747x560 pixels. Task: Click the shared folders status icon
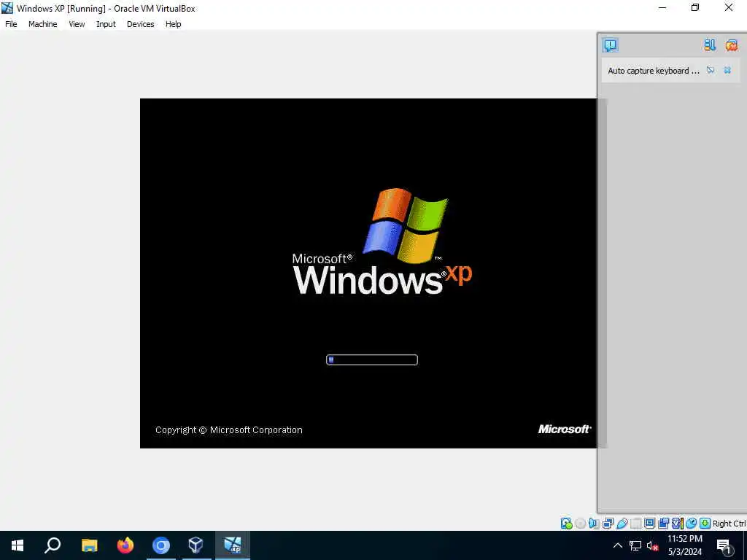(636, 524)
